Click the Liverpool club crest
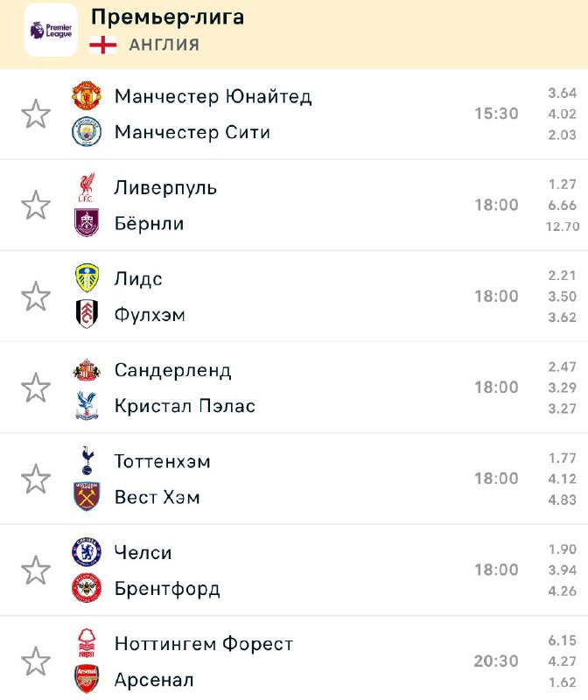The image size is (588, 700). (87, 187)
